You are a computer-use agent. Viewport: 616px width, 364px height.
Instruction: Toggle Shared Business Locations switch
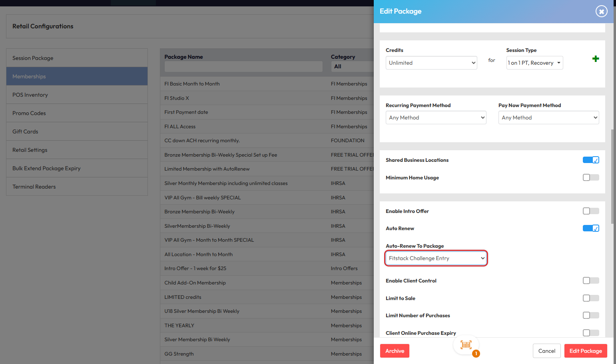point(590,160)
